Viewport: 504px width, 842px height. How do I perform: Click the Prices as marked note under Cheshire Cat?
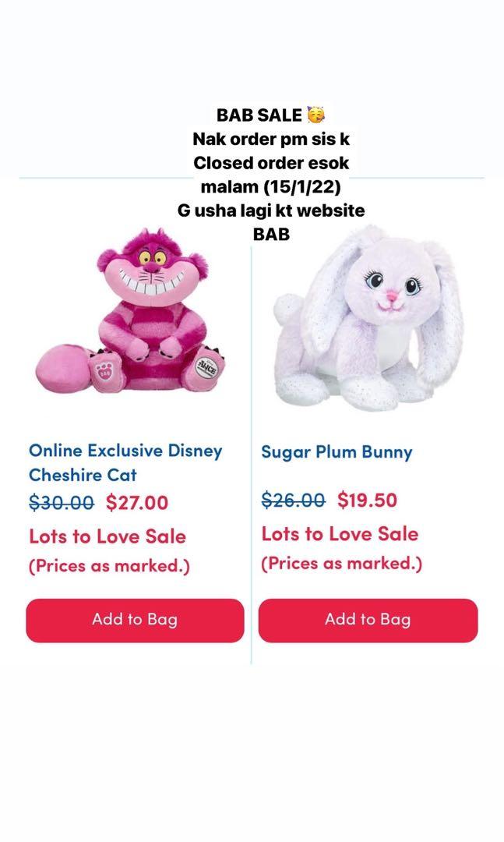109,566
